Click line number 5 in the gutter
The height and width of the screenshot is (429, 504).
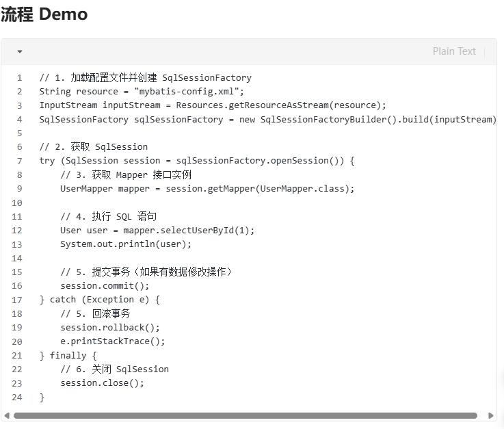[x=20, y=133]
